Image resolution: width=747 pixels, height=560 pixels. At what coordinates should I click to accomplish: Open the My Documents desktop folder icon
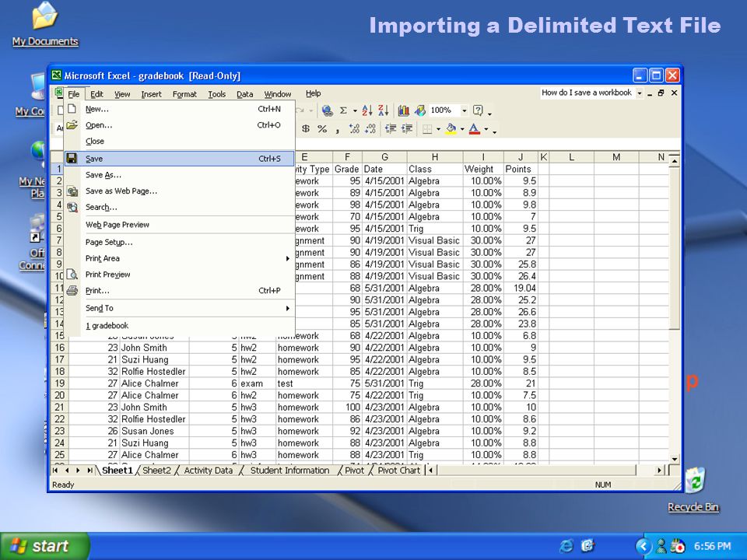click(x=45, y=16)
